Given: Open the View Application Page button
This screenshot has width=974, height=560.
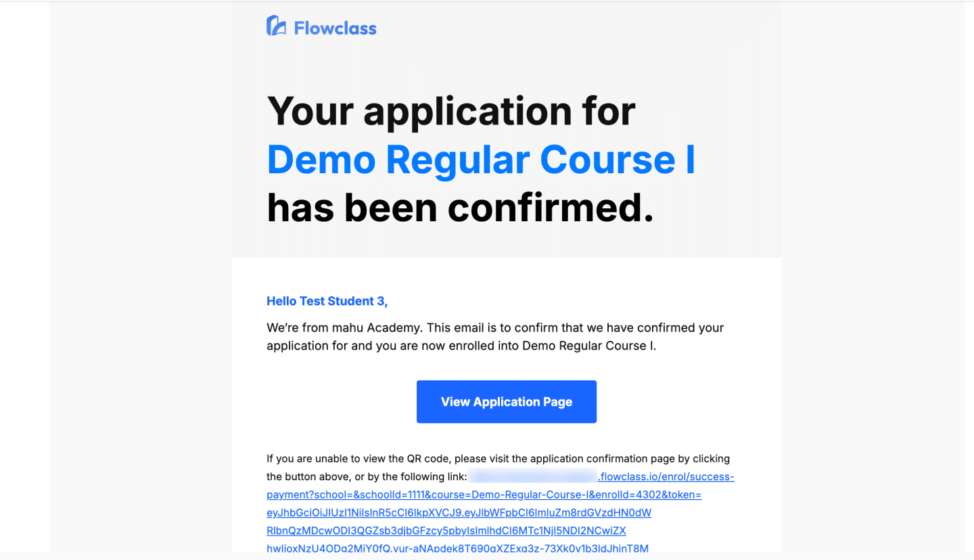Looking at the screenshot, I should 507,402.
